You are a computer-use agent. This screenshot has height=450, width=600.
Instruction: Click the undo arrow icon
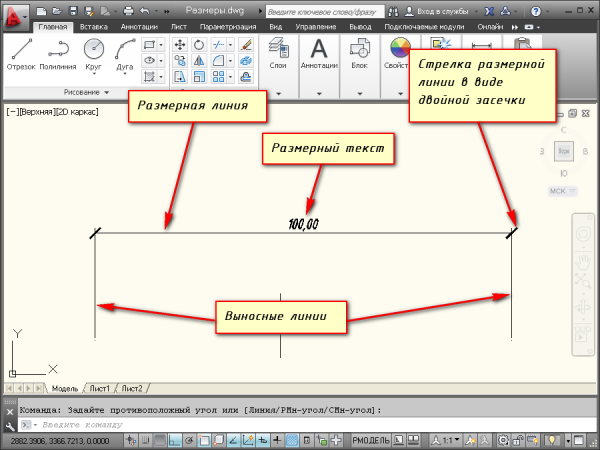[x=145, y=11]
